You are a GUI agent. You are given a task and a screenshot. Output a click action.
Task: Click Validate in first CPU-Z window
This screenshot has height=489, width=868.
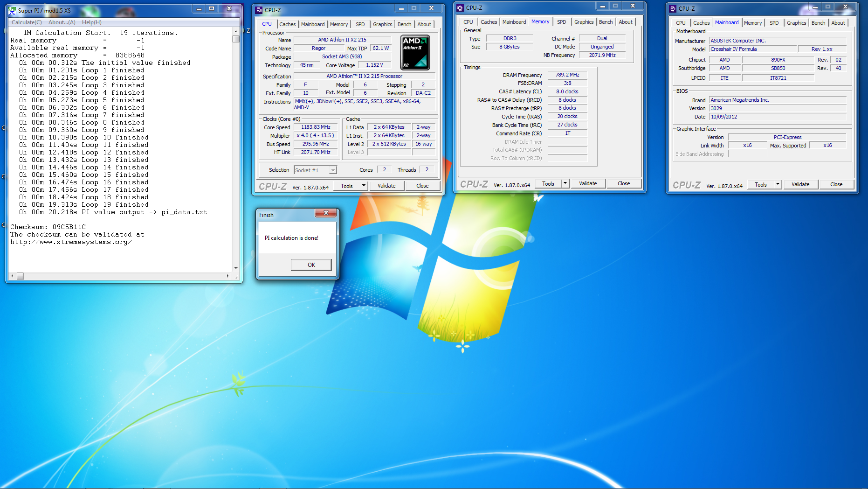pos(386,186)
